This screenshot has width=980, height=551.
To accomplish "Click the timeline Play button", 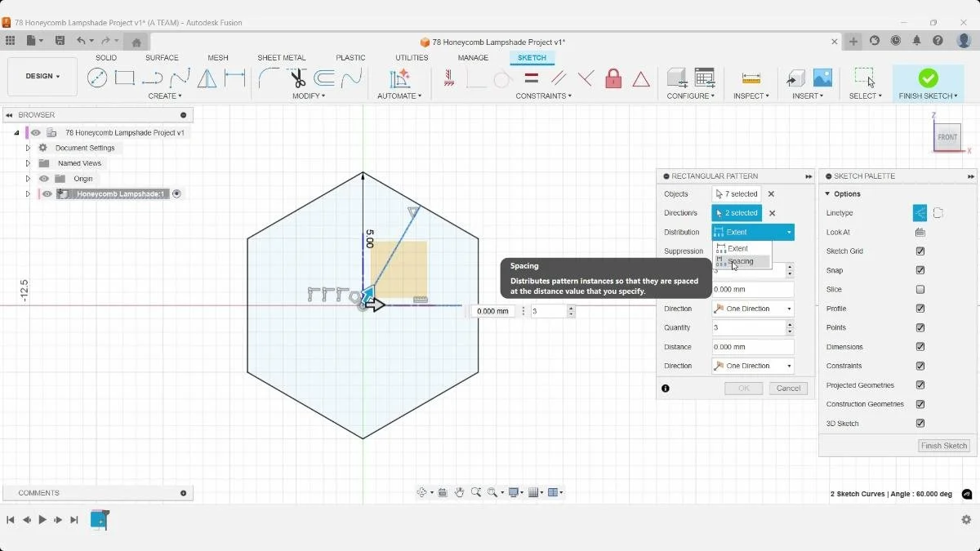I will pyautogui.click(x=42, y=520).
